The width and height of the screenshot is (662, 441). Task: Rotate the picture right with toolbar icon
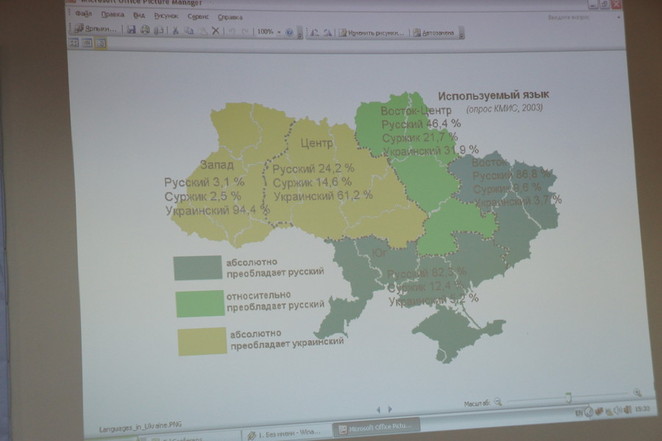327,32
